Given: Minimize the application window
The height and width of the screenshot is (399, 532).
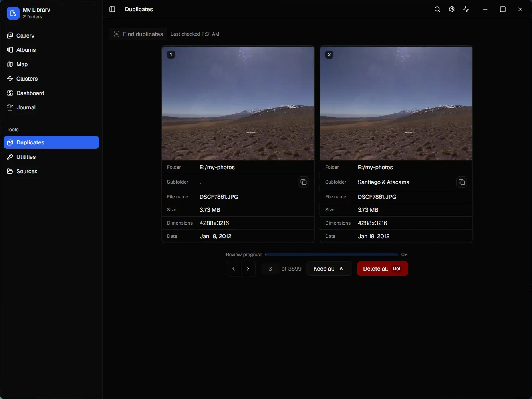Looking at the screenshot, I should (x=485, y=9).
